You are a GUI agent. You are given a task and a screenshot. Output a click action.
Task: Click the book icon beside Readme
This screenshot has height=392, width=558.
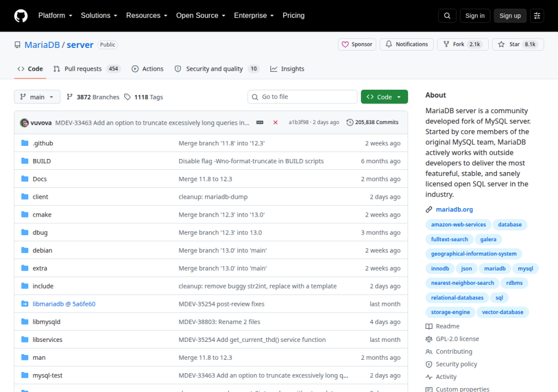click(x=429, y=326)
